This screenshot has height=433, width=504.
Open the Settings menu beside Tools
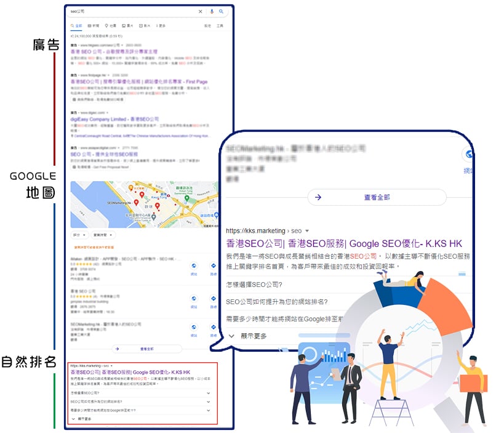click(207, 26)
